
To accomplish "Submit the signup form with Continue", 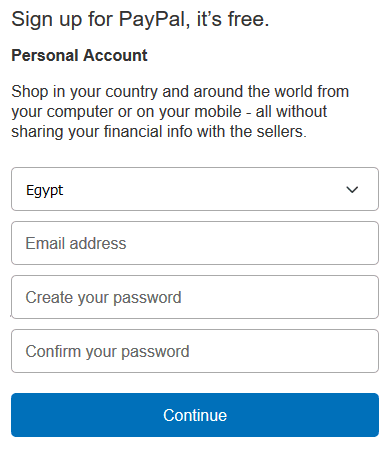I will click(x=195, y=415).
